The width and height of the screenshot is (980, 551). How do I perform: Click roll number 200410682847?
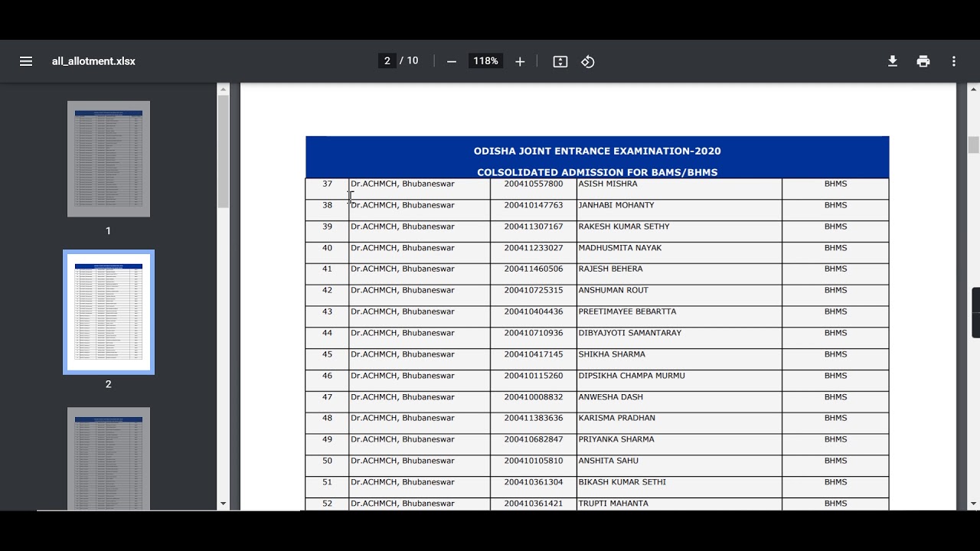tap(534, 439)
